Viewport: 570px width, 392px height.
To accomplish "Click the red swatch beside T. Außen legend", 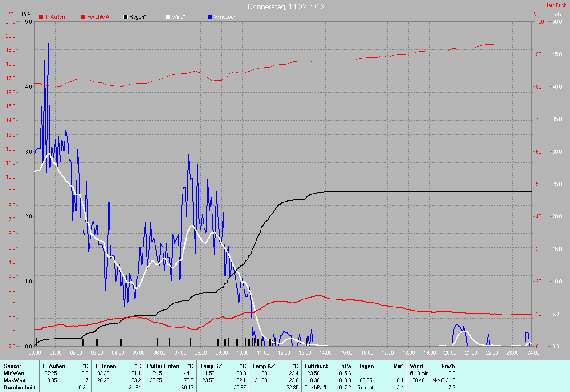I will (x=41, y=17).
